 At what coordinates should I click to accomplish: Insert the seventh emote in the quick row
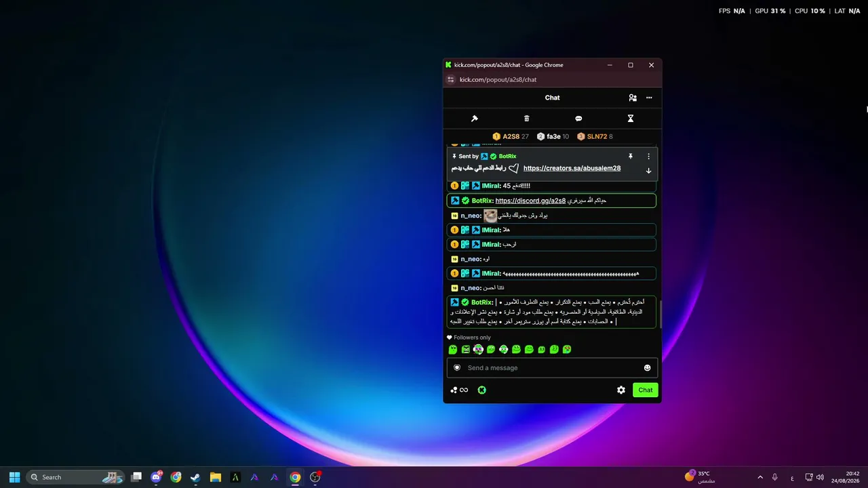529,350
